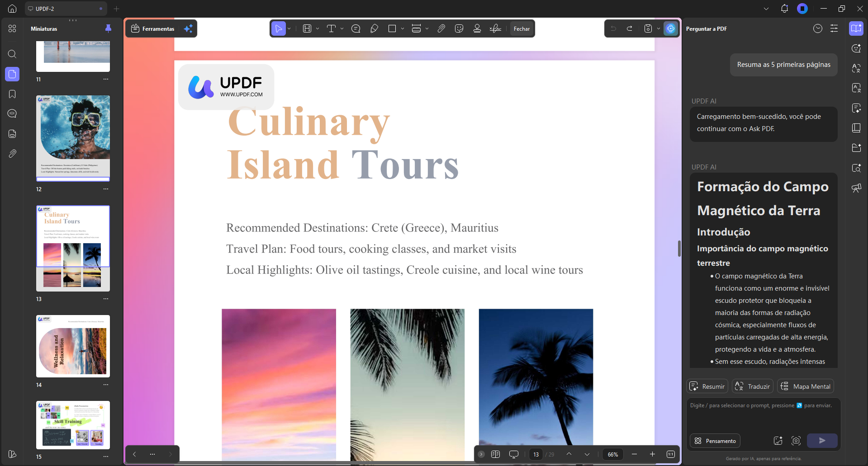Open options menu for thumbnail 11

106,79
